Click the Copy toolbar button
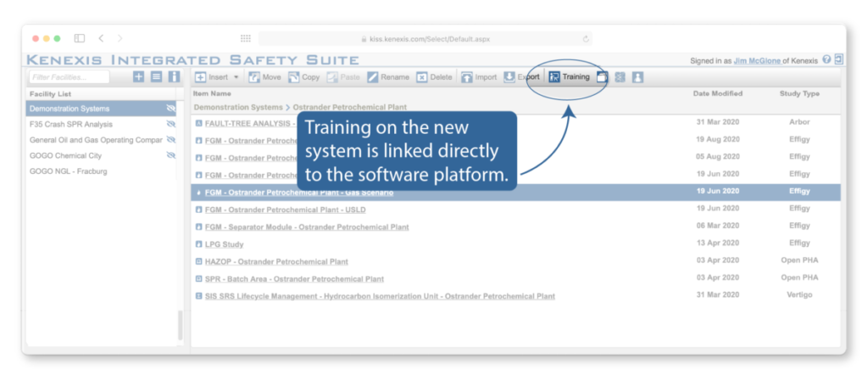The image size is (868, 381). click(x=304, y=77)
